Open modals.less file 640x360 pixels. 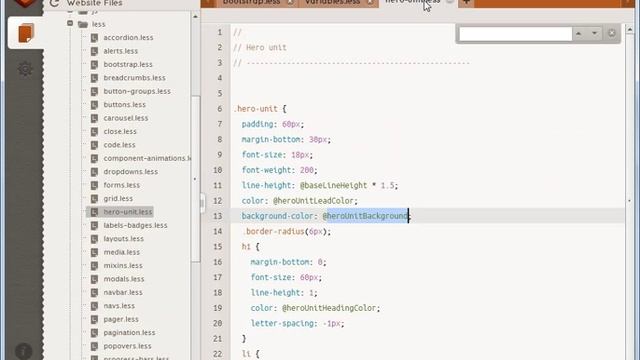click(x=124, y=279)
